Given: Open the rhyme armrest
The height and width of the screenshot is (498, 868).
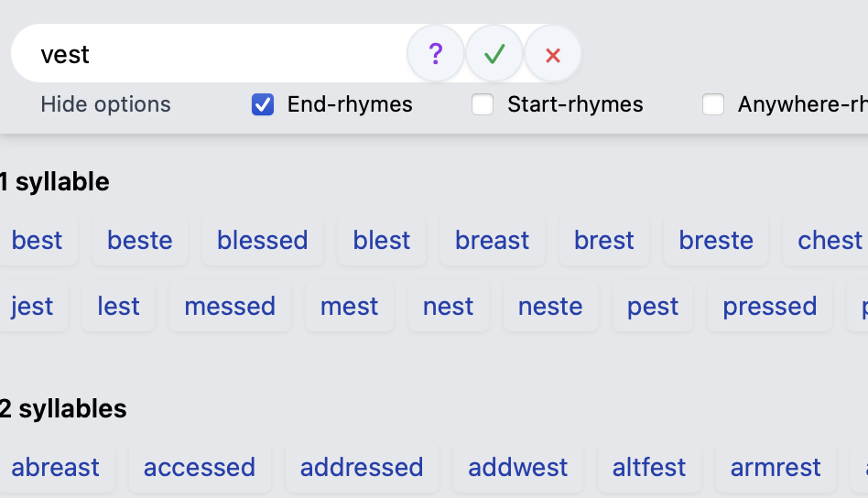Looking at the screenshot, I should (x=776, y=468).
